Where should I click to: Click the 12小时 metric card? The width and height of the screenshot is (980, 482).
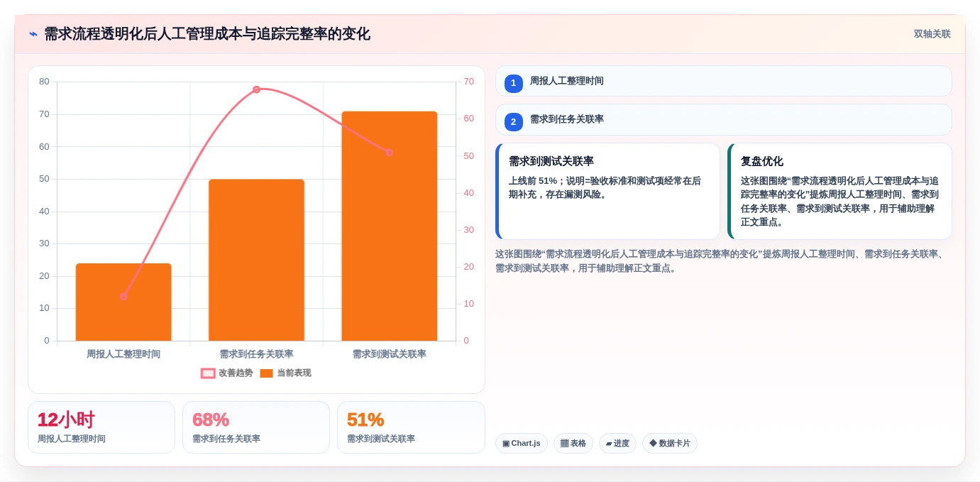click(101, 427)
